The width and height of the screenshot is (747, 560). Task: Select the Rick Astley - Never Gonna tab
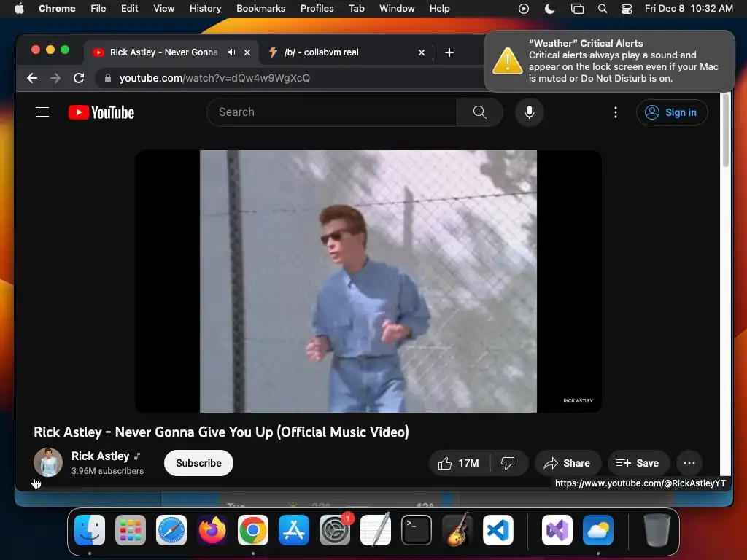pos(171,52)
